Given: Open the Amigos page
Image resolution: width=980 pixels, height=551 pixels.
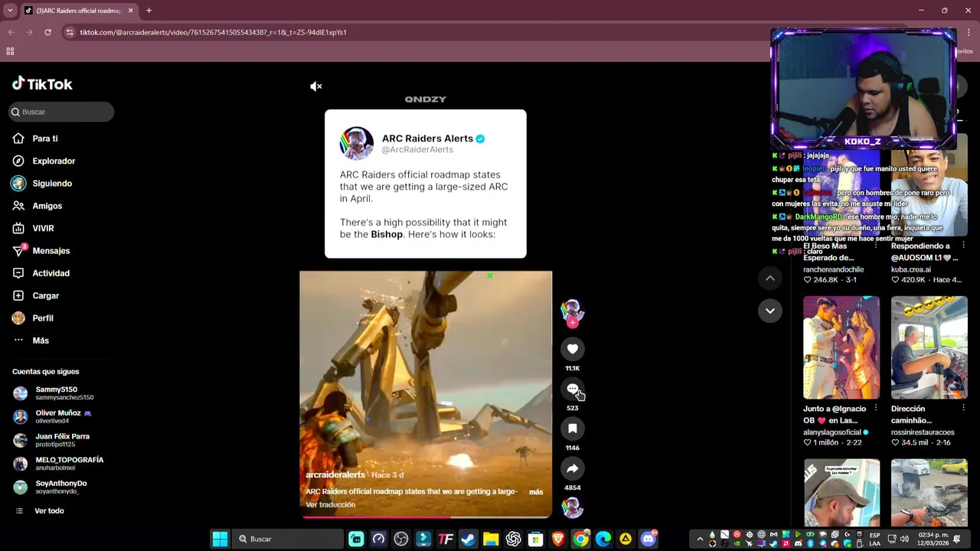Looking at the screenshot, I should 47,206.
